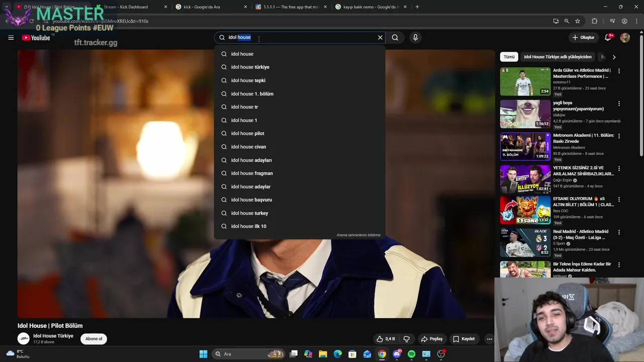Clear the search box with the X icon
This screenshot has width=644, height=362.
pyautogui.click(x=380, y=37)
